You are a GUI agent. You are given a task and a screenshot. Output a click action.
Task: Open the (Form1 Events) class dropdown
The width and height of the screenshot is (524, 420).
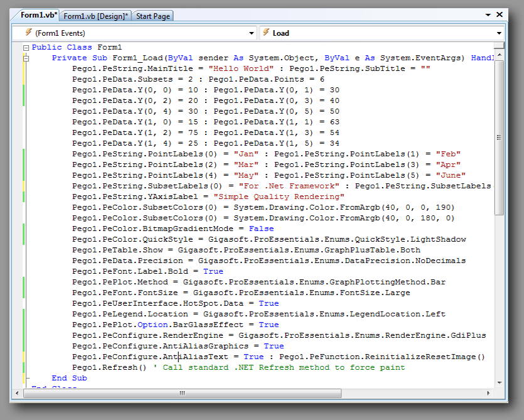(x=252, y=32)
